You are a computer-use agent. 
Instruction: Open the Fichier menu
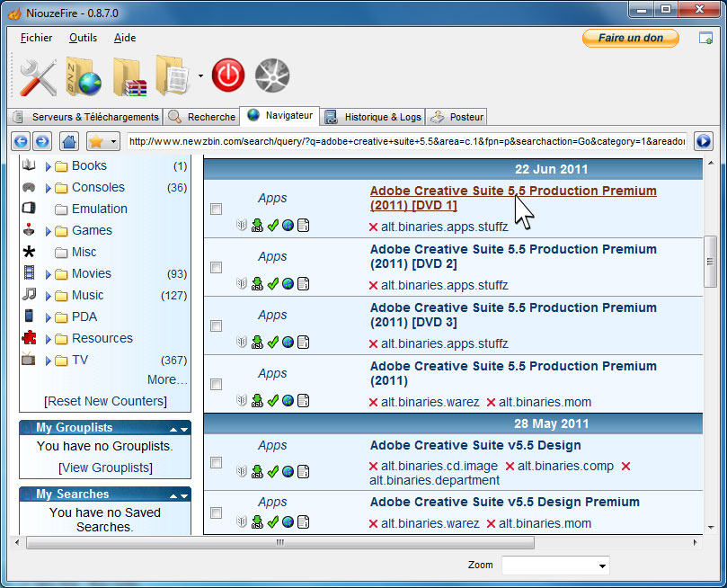[x=36, y=38]
